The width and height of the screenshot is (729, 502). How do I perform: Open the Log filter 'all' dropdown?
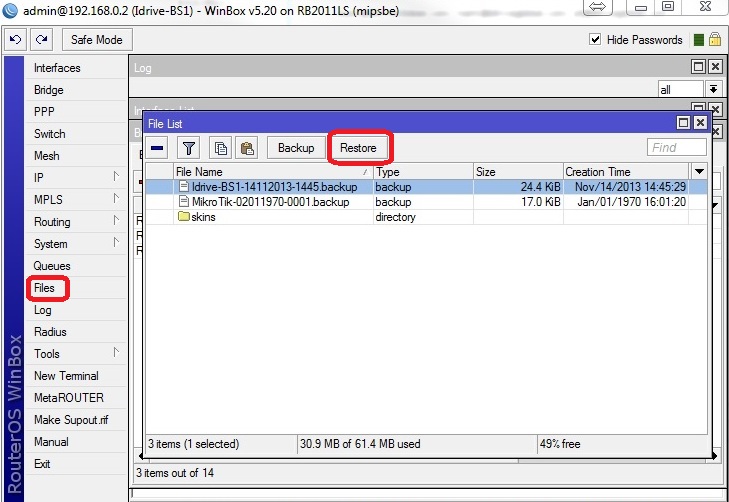(x=713, y=89)
